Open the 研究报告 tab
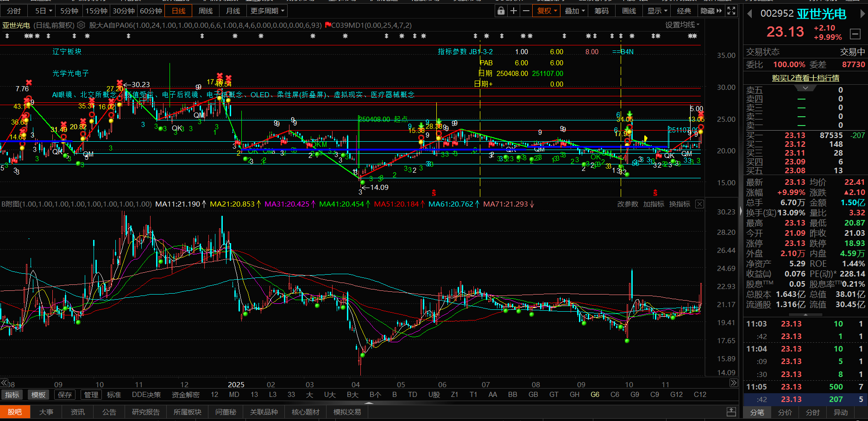This screenshot has height=421, width=868. [145, 412]
